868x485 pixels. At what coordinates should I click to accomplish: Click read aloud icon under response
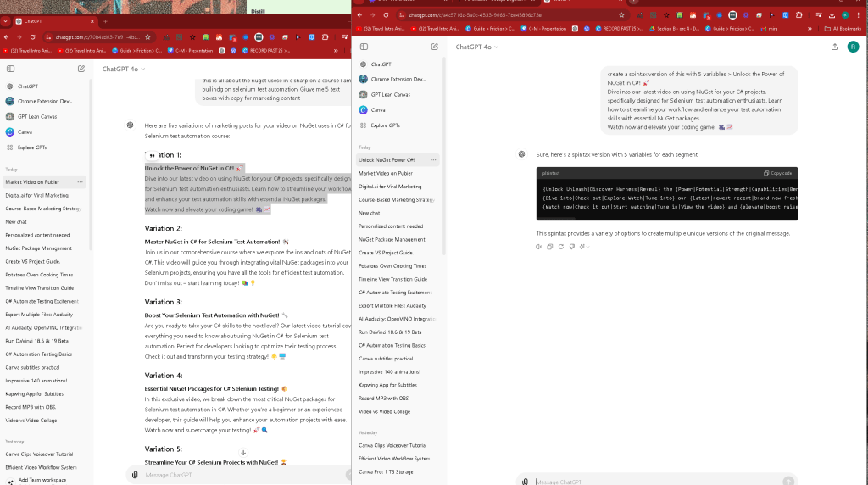coord(538,247)
